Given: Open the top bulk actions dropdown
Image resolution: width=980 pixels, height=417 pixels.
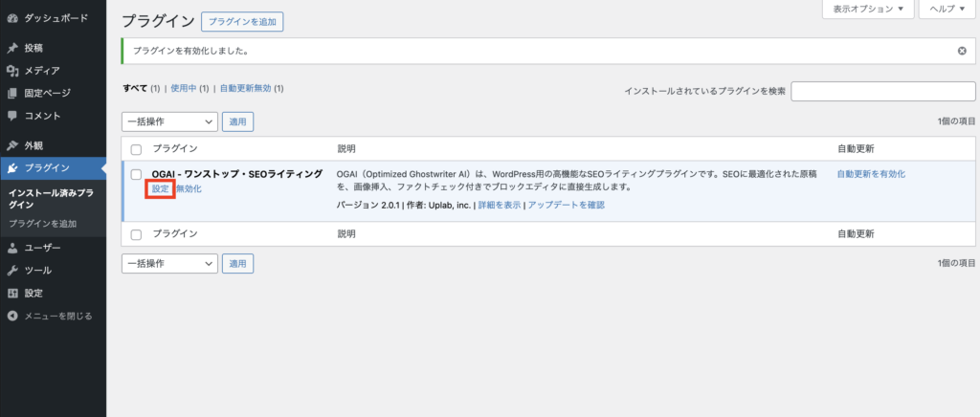Looking at the screenshot, I should [x=169, y=121].
